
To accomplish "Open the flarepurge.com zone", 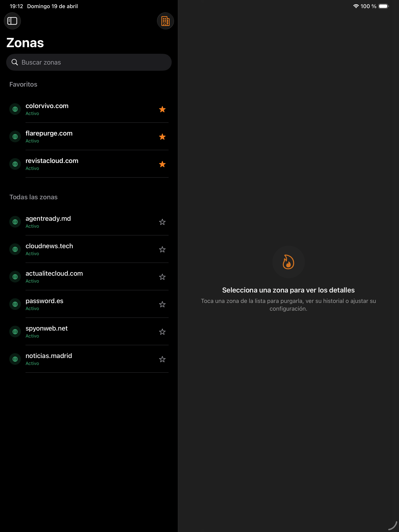I will point(72,136).
